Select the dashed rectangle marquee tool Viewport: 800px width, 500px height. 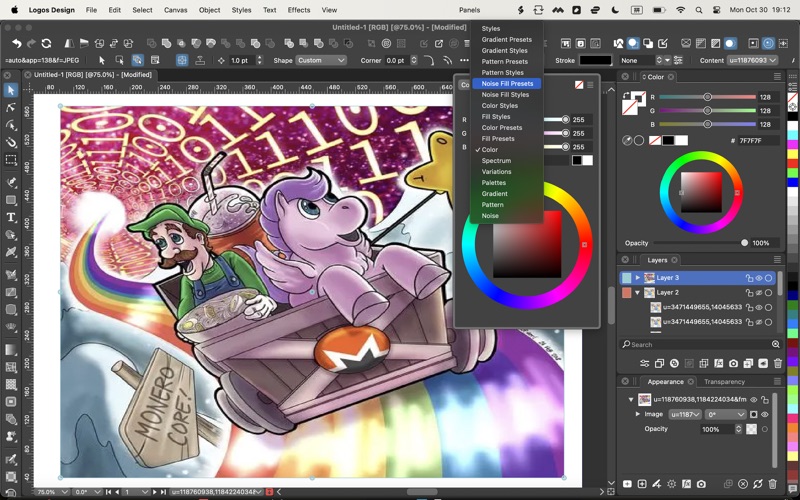[11, 160]
